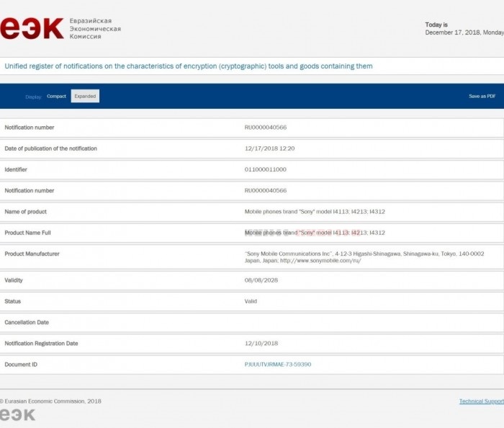Click the Евразийская Экономическая Комиссия title text
The width and height of the screenshot is (504, 428).
[95, 29]
